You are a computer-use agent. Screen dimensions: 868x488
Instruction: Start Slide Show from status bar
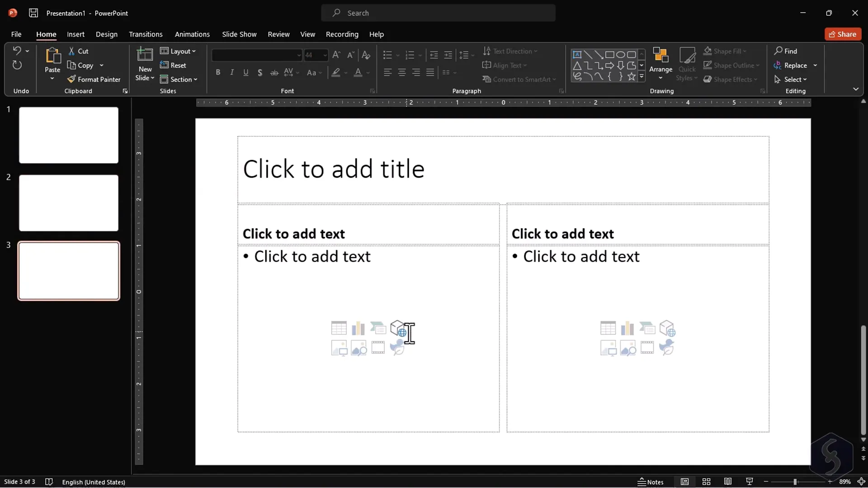[x=749, y=482]
